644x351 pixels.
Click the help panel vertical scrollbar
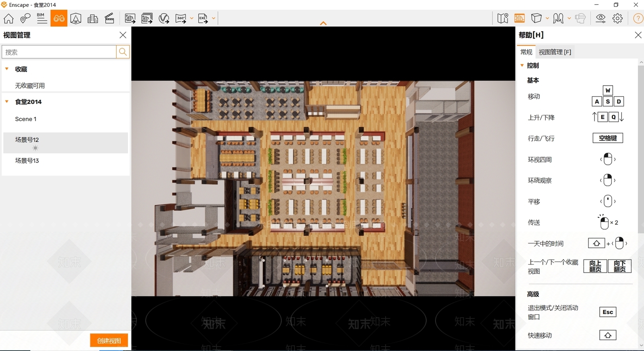(641, 149)
